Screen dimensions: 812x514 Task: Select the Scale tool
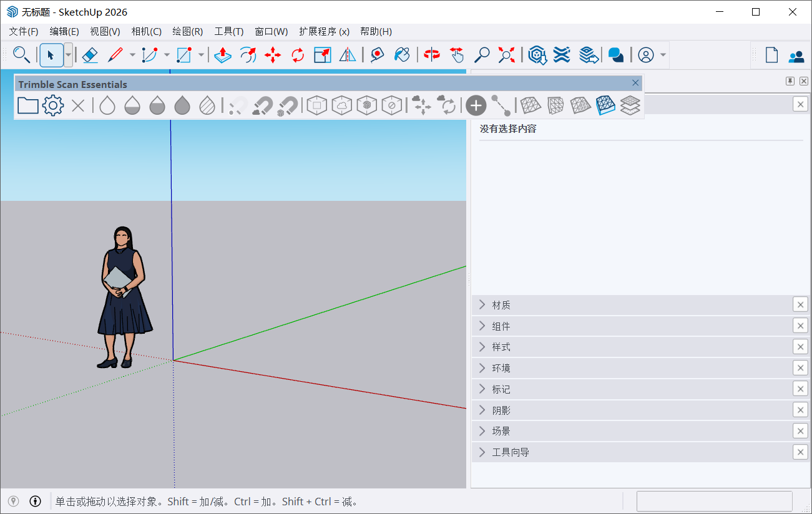click(323, 55)
